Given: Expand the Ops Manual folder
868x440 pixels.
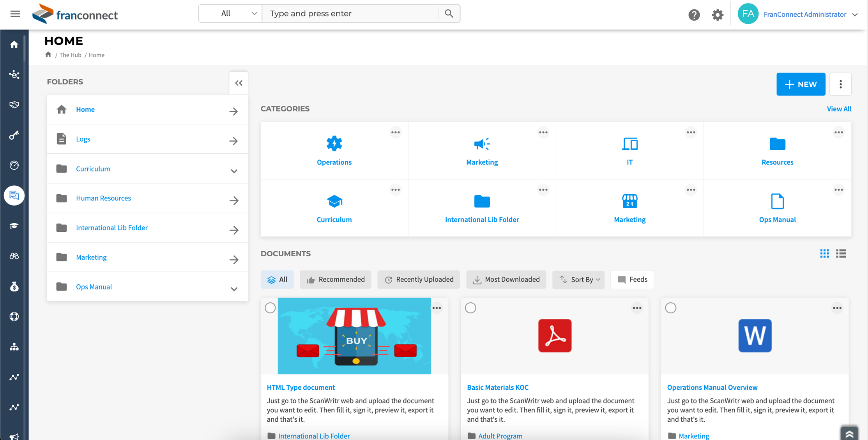Looking at the screenshot, I should coord(235,289).
